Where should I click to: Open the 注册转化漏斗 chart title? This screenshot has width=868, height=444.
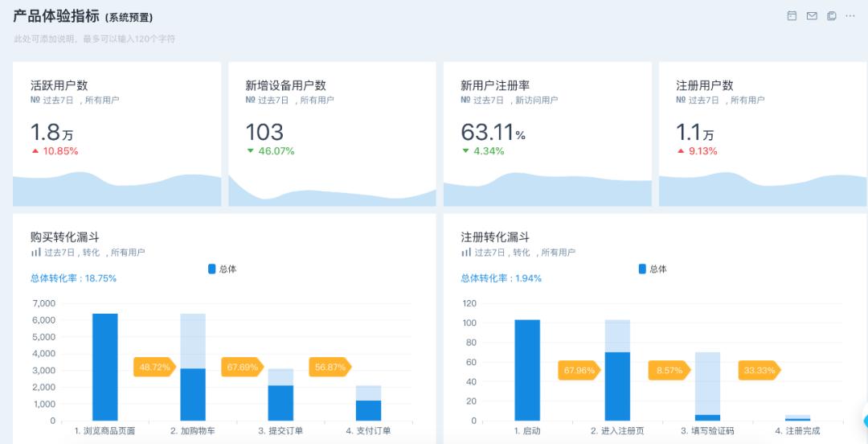coord(495,237)
